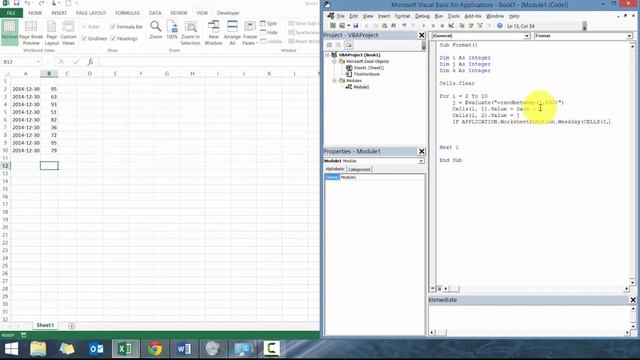Collapse the Microsoft Excel Objects folder

click(x=334, y=61)
